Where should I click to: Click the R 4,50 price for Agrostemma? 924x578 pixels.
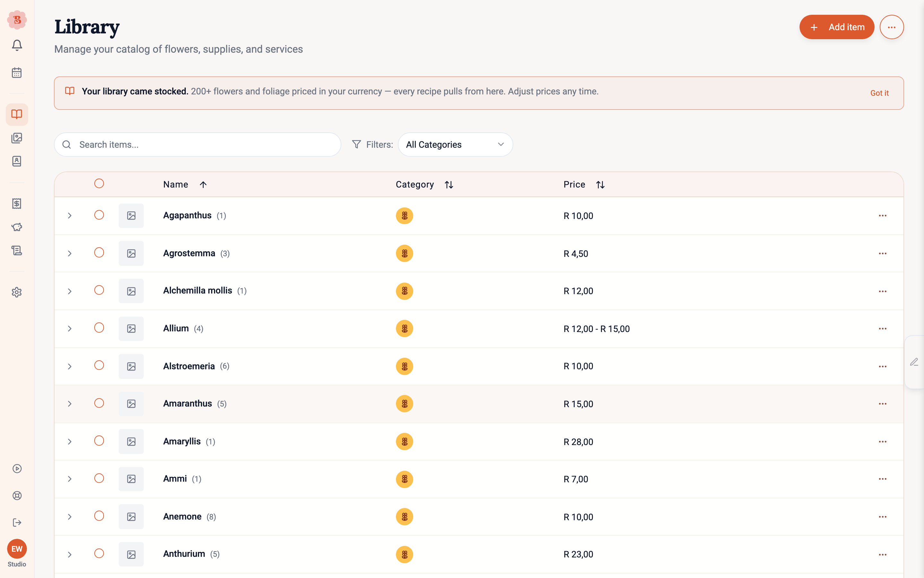pyautogui.click(x=576, y=254)
